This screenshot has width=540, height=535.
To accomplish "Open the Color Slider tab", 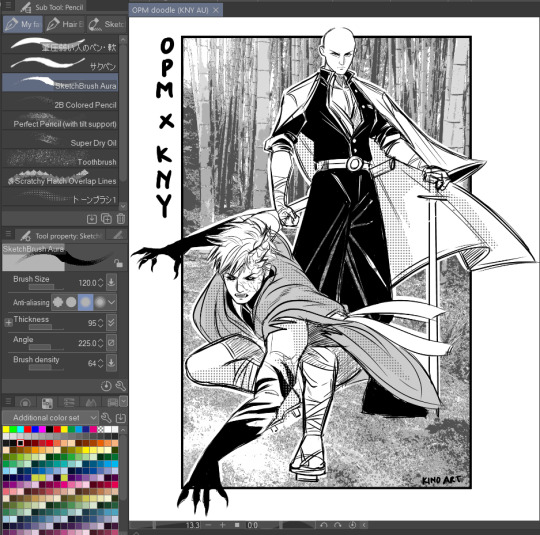I will 69,402.
